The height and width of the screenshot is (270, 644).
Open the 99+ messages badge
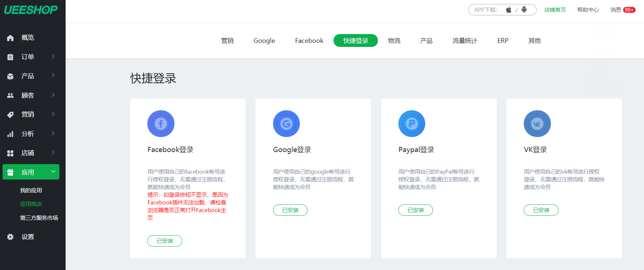click(x=629, y=10)
